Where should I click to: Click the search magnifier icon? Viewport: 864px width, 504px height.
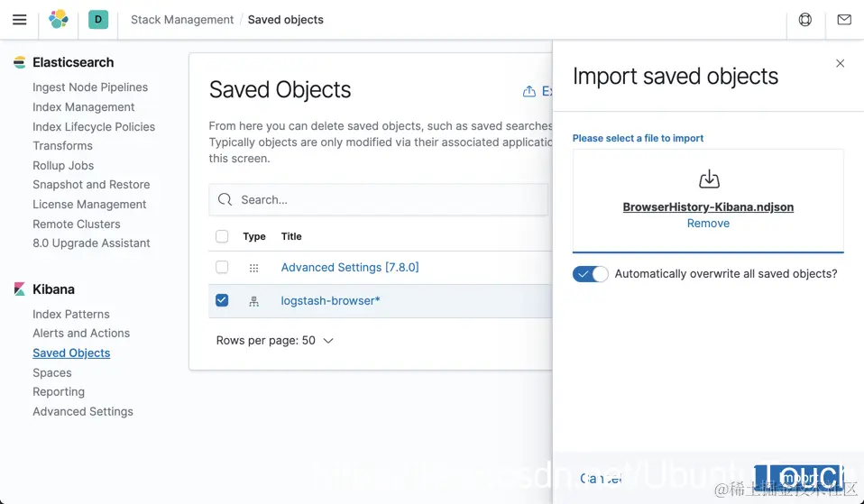tap(225, 199)
